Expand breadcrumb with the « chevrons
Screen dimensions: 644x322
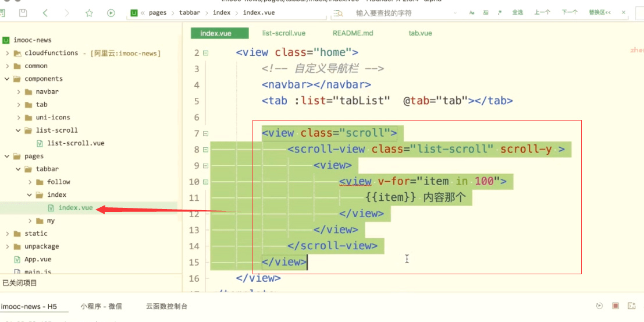click(x=143, y=13)
